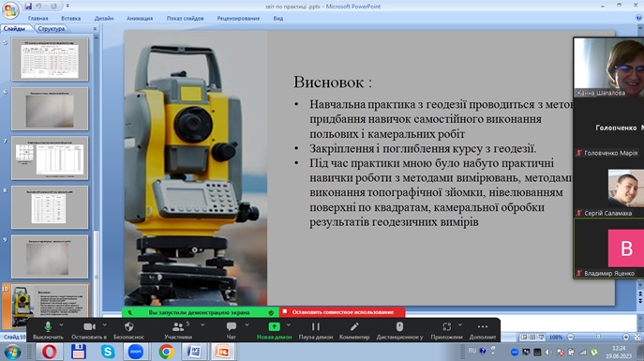Click scroll-up arrow of slide pane scrollbar
Viewport: 644px width, 361px height.
pyautogui.click(x=97, y=38)
